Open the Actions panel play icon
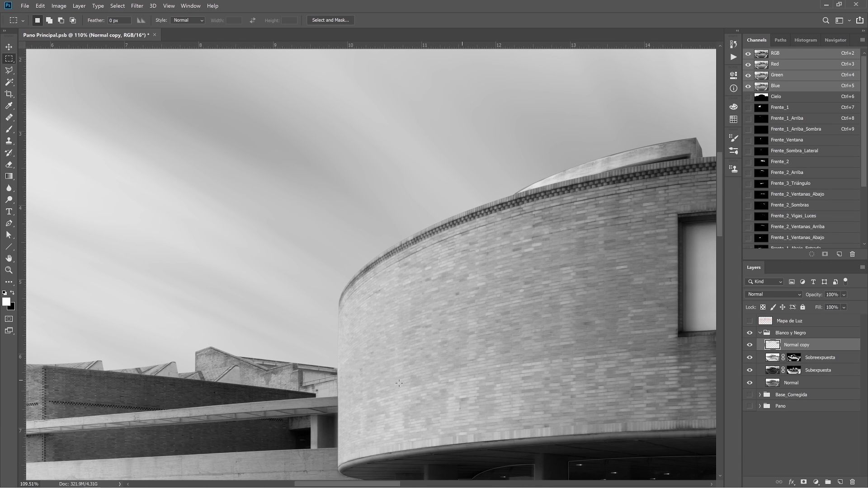The height and width of the screenshot is (488, 868). pos(733,57)
